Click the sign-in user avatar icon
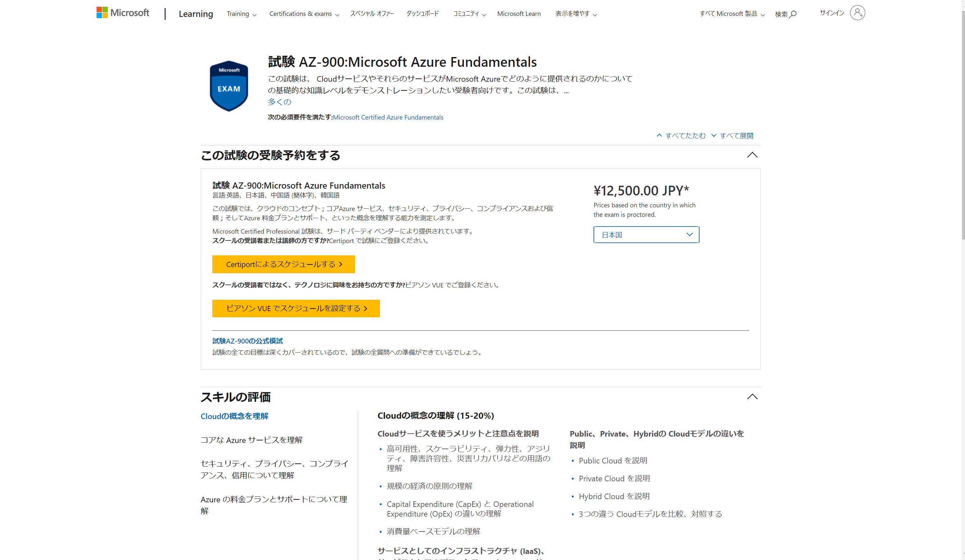This screenshot has width=965, height=560. coord(857,13)
